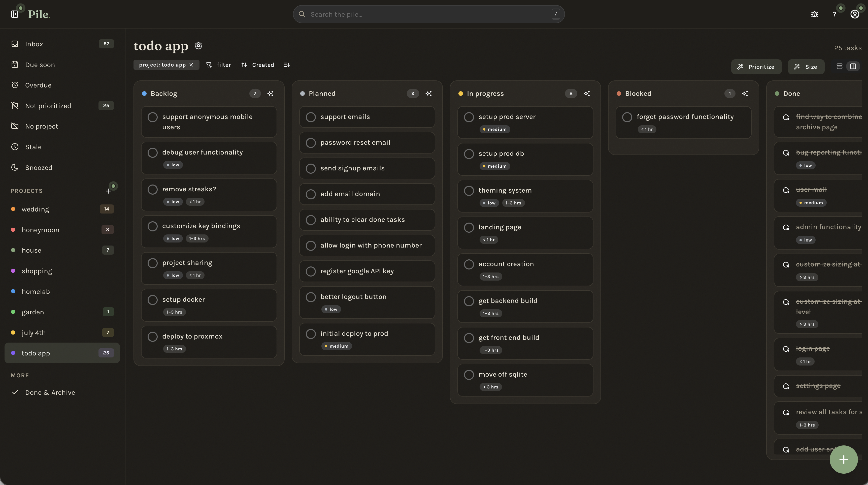The image size is (868, 485).
Task: Collapse the sidebar panel icon
Action: pyautogui.click(x=15, y=14)
